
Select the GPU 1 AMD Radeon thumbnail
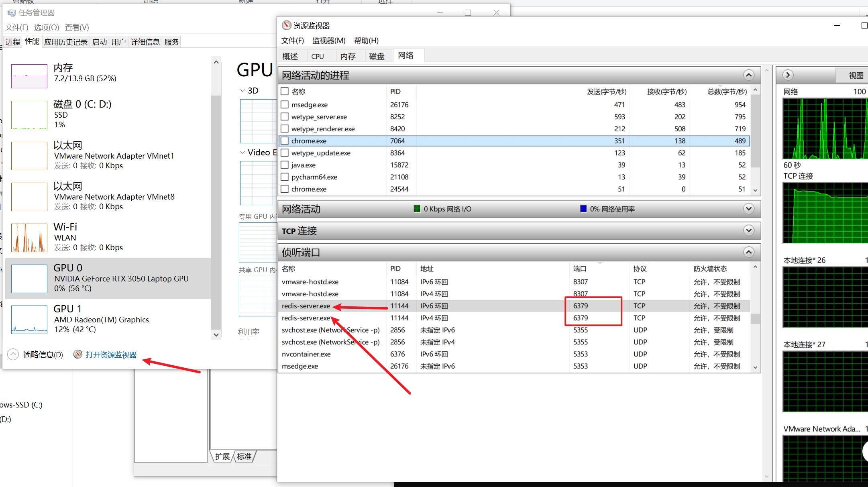(29, 320)
